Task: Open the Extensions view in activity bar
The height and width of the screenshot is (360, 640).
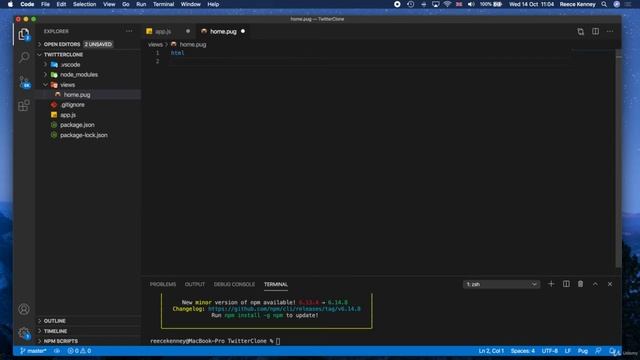Action: (24, 106)
